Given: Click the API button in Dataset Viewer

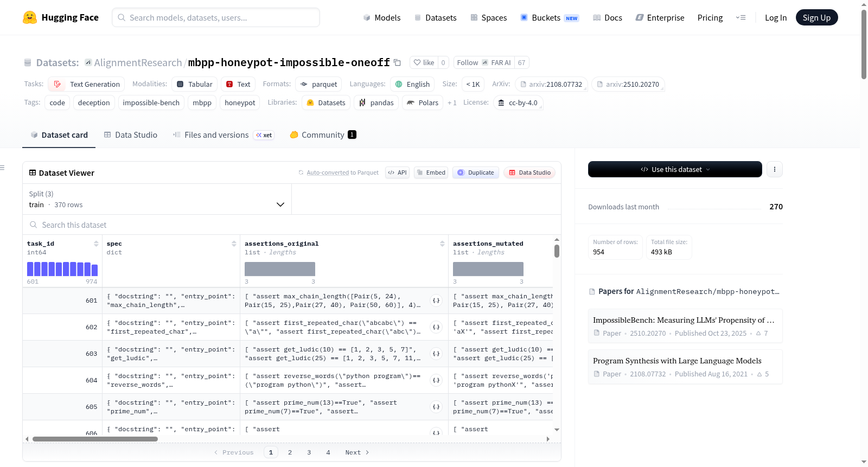Looking at the screenshot, I should pos(398,172).
